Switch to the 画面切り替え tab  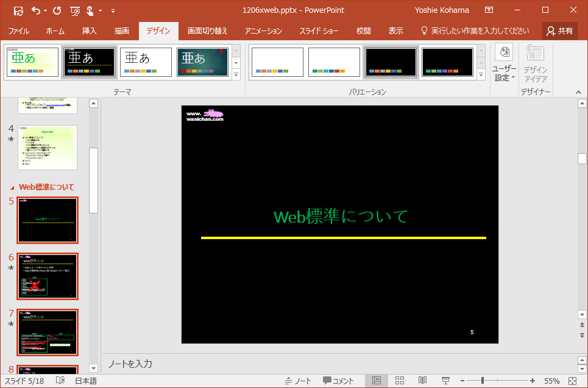(x=207, y=31)
